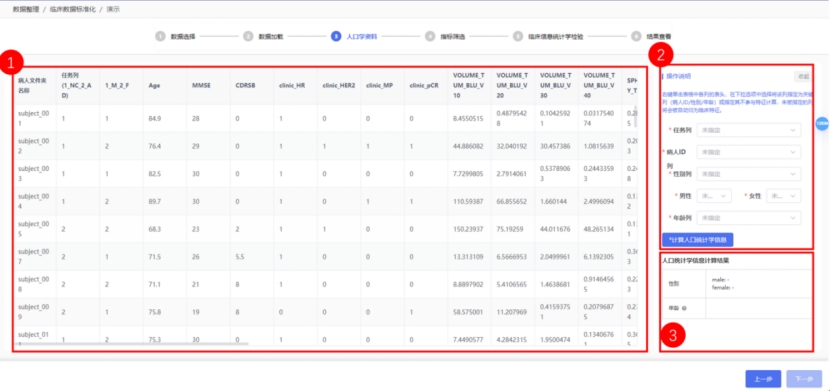Click step 6 circle icon for 结果查看

coord(636,37)
